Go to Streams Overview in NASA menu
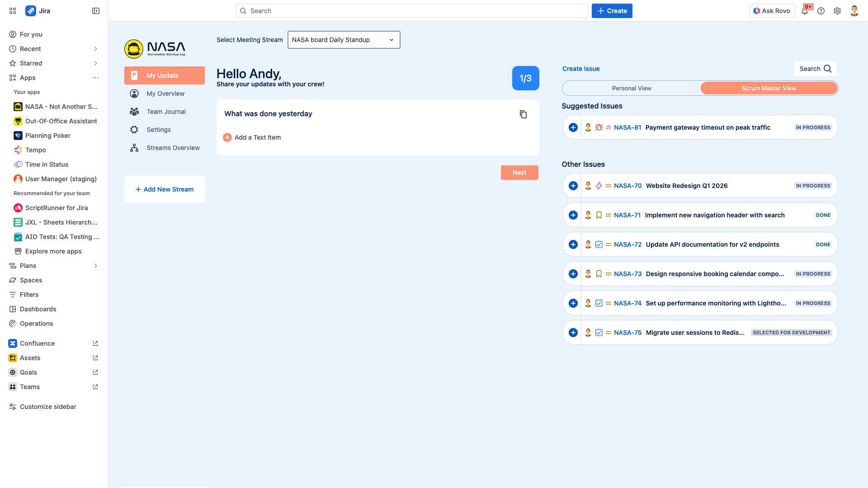This screenshot has height=488, width=868. (173, 148)
